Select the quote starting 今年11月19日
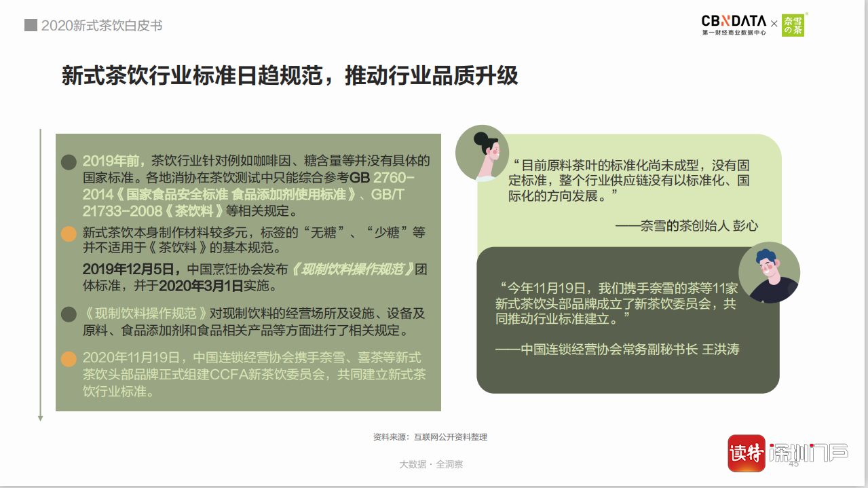 (x=616, y=303)
